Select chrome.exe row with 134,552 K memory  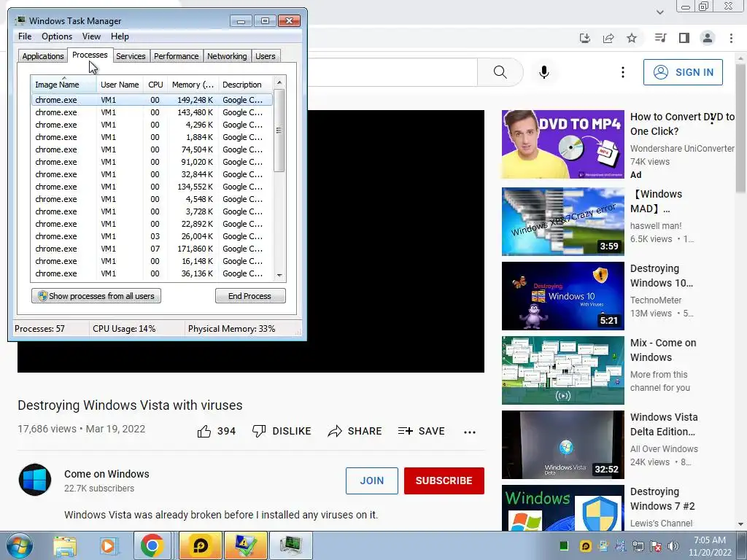(152, 187)
